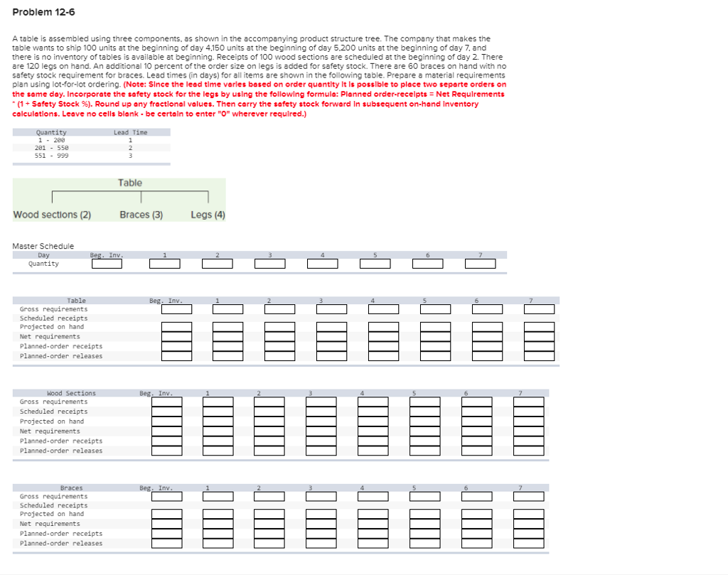Click Braces gross requirements Beg. Inv. field
This screenshot has width=728, height=575.
166,497
